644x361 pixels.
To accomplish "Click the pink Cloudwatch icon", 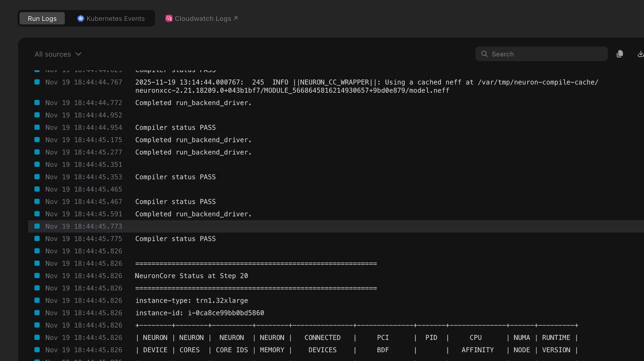I will click(x=169, y=18).
